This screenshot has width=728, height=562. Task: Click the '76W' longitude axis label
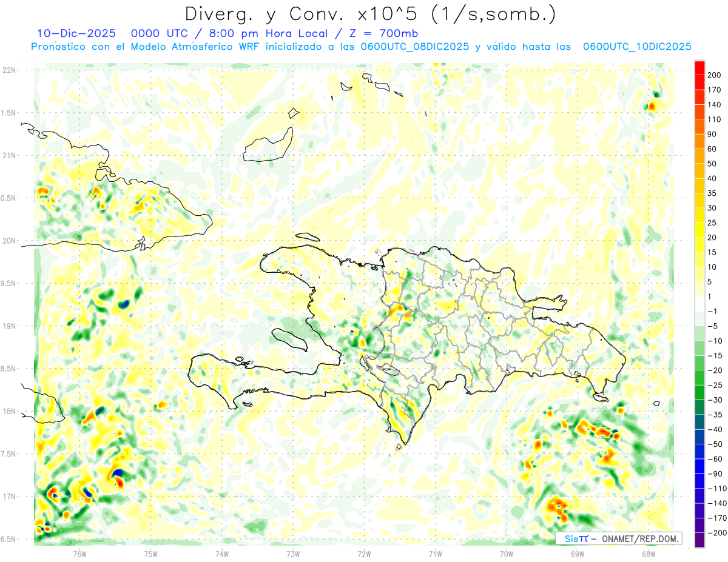tap(79, 554)
